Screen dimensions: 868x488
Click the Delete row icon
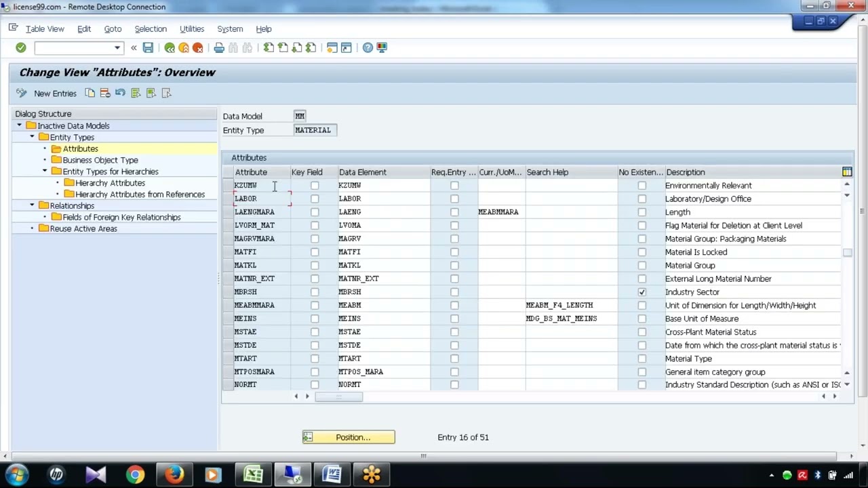pyautogui.click(x=105, y=93)
